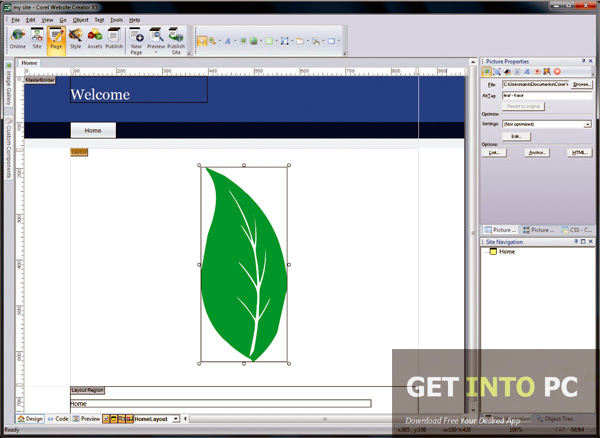Select the arrow selection tool
This screenshot has width=600, height=438.
tap(202, 41)
